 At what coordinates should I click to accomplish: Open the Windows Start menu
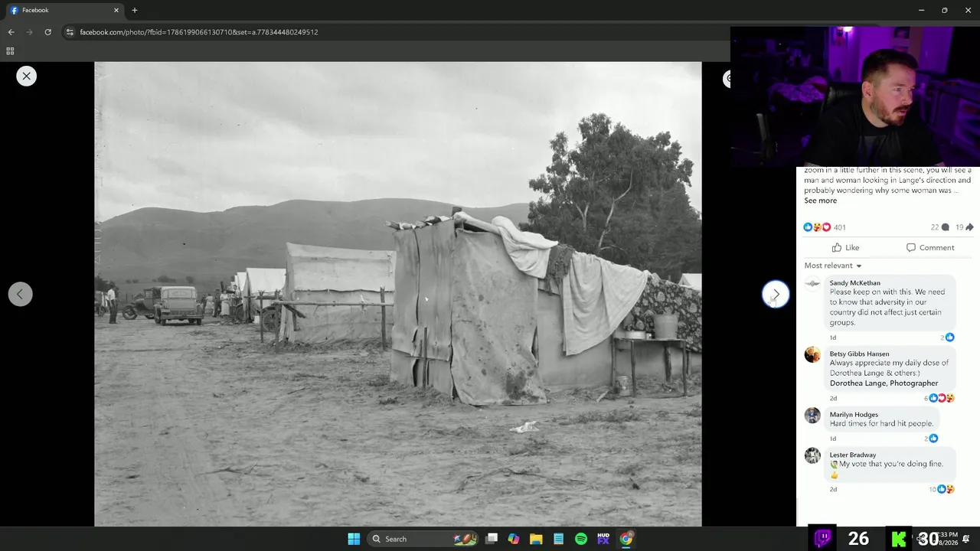click(x=354, y=539)
